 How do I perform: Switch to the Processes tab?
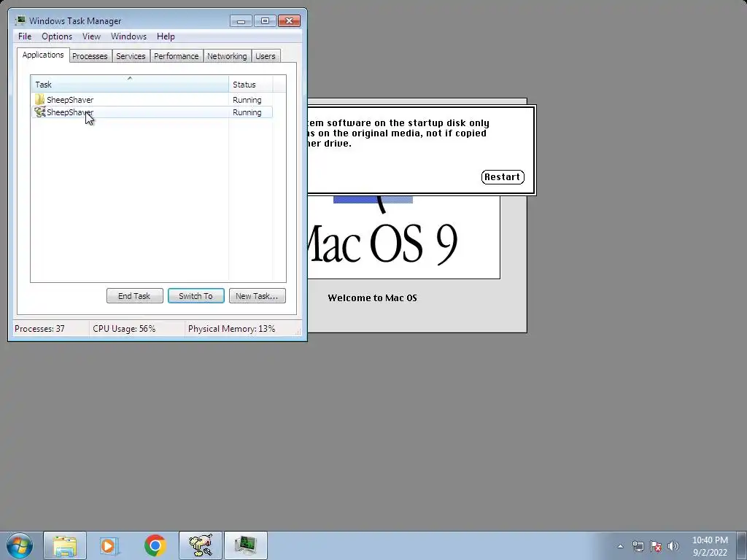pos(90,56)
